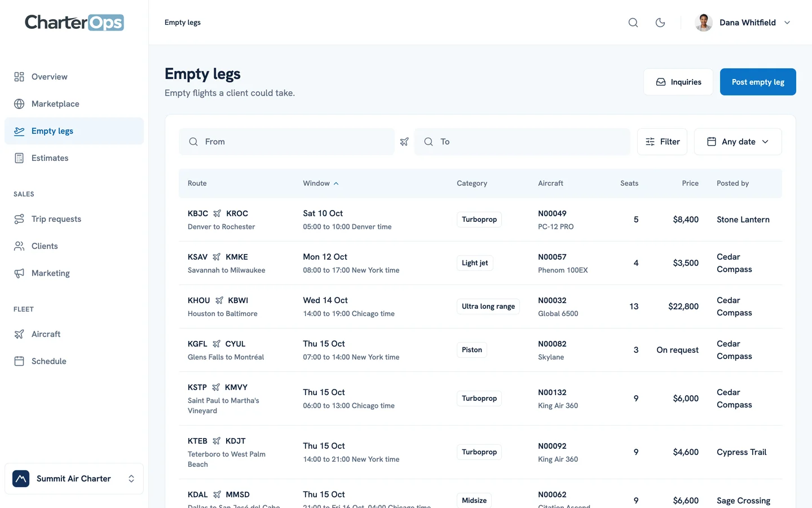Screen dimensions: 812x508
Task: Click the Ultra long range badge
Action: tap(488, 306)
